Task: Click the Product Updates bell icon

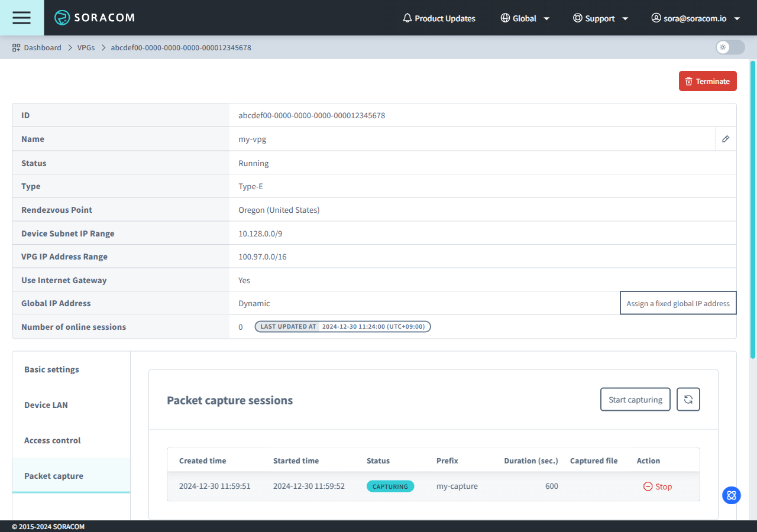Action: (x=407, y=18)
